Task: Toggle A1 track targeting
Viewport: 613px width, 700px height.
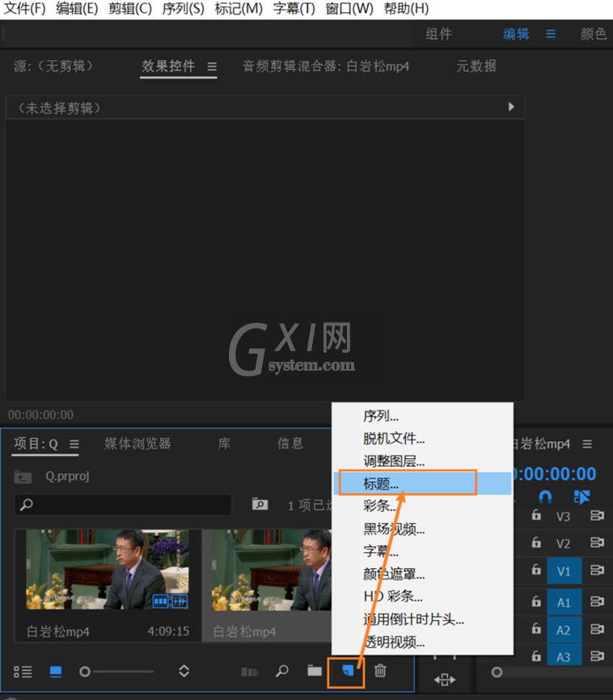Action: [x=564, y=602]
